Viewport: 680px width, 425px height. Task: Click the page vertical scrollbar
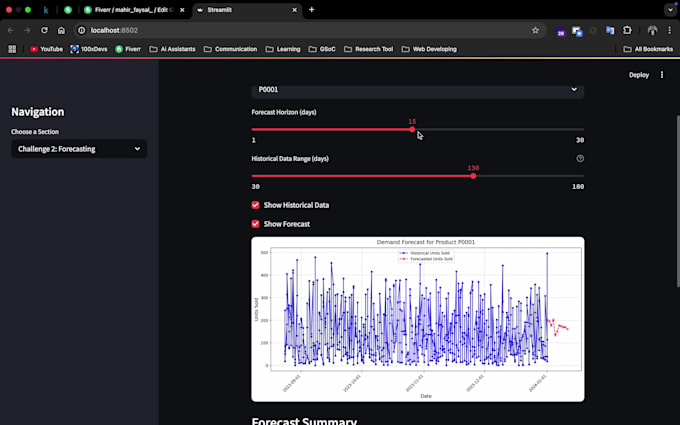coord(677,201)
